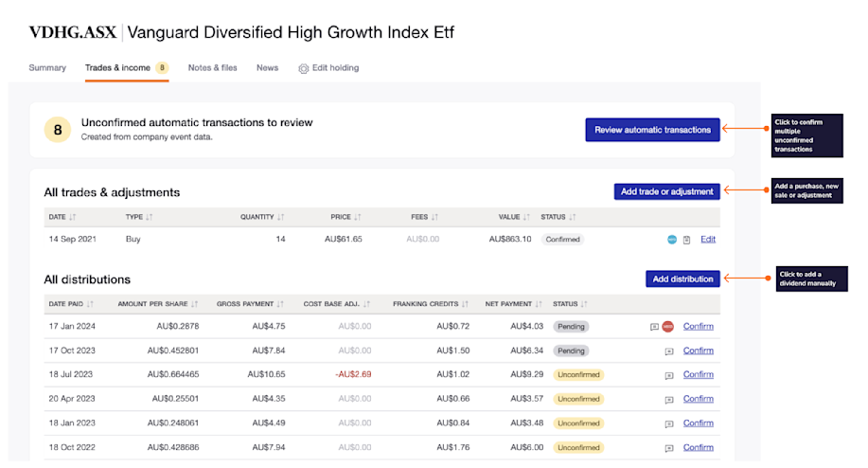Click the AU$10.65 gross payment
The image size is (868, 468).
pyautogui.click(x=266, y=374)
